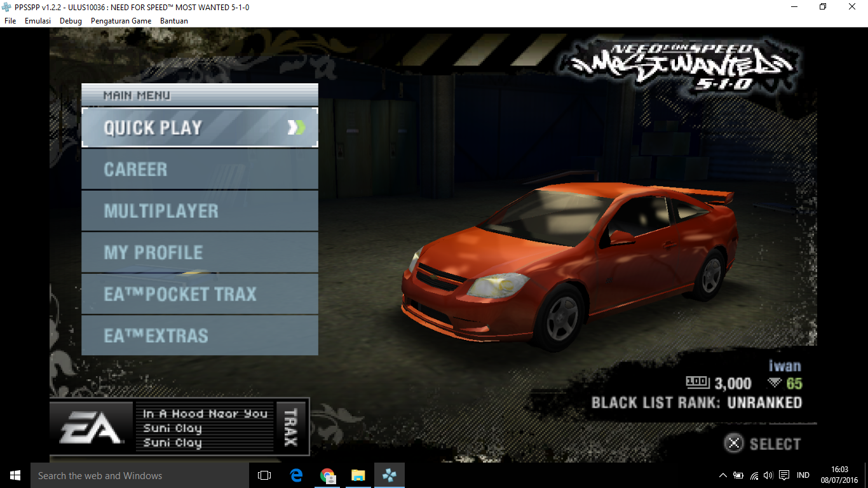
Task: Open the Action Center notifications icon
Action: 784,475
